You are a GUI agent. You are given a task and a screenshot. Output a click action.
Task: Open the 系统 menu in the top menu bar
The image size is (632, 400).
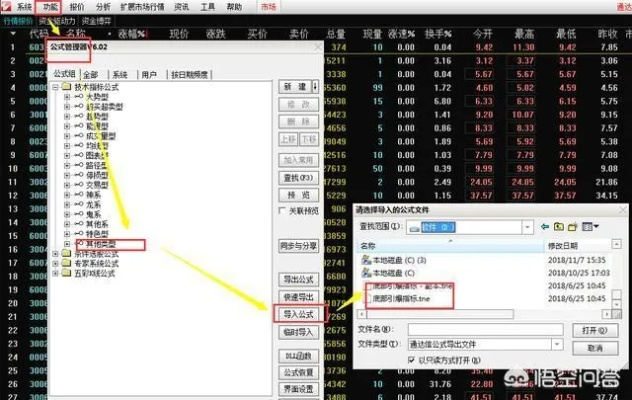pyautogui.click(x=24, y=7)
